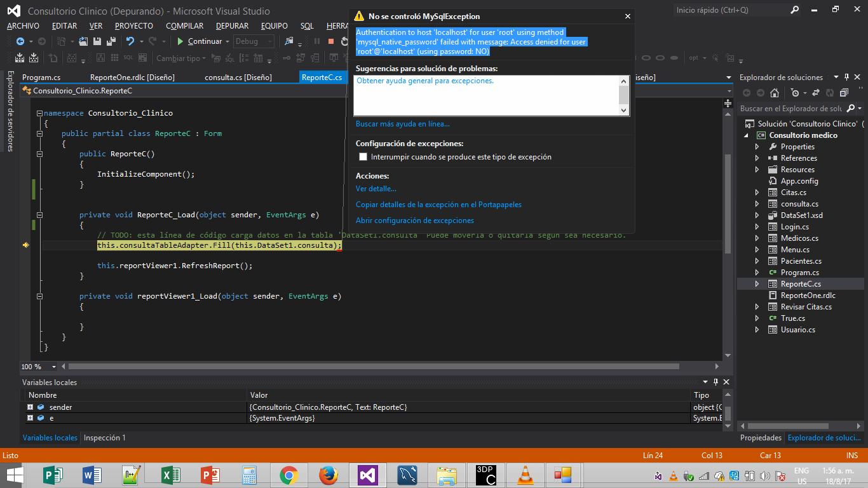The width and height of the screenshot is (868, 488).
Task: Stop debugging with the red square icon
Action: [330, 41]
